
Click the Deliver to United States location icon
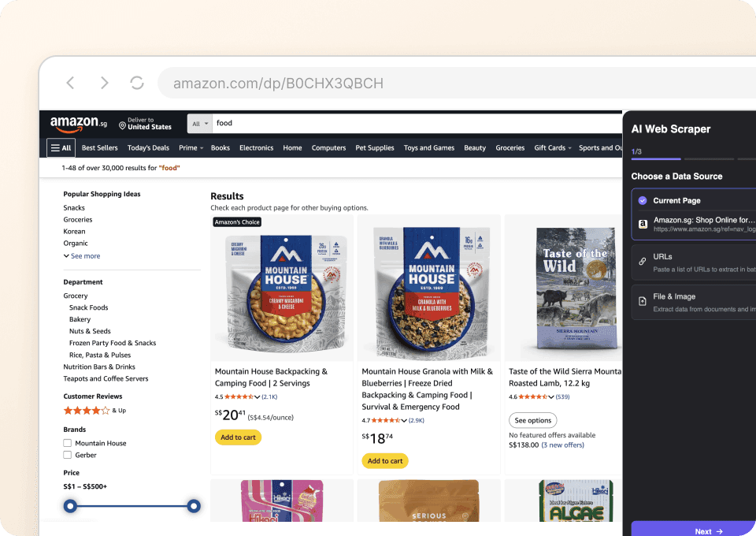pyautogui.click(x=124, y=124)
